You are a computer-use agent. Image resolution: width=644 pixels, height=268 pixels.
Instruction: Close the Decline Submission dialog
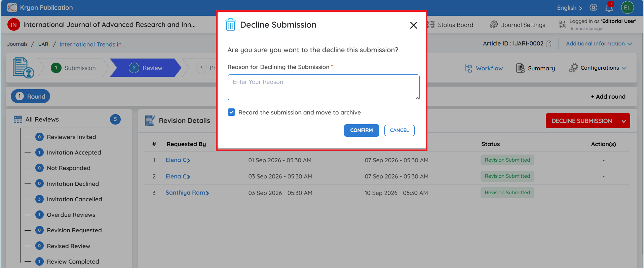[414, 25]
